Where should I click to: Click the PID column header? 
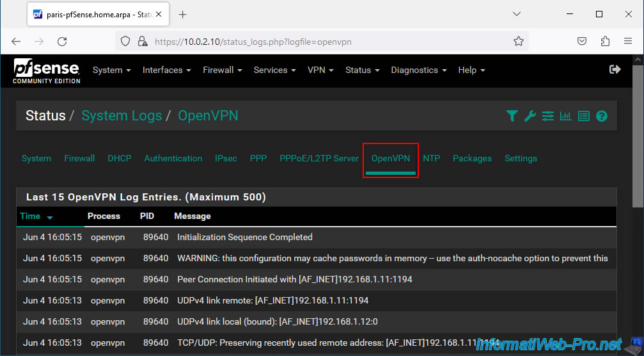point(146,216)
